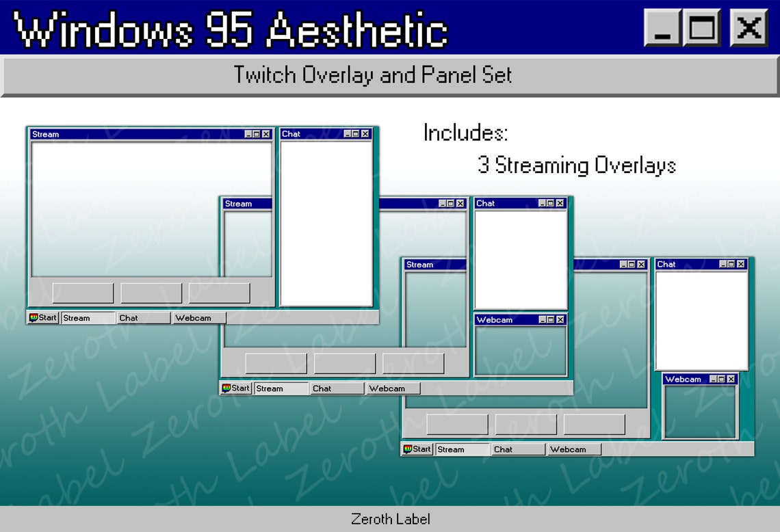Click the Zeroth Label footer text

tap(390, 520)
